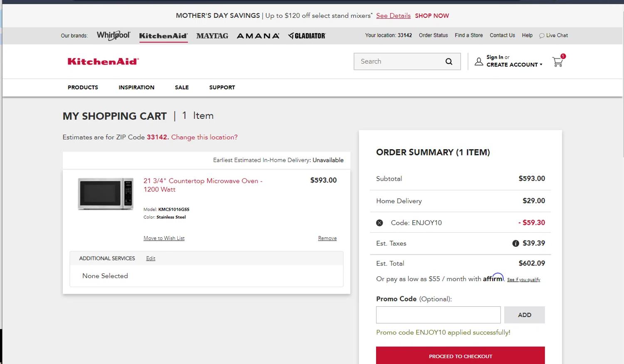Edit Additional Services
The width and height of the screenshot is (624, 364).
click(151, 258)
